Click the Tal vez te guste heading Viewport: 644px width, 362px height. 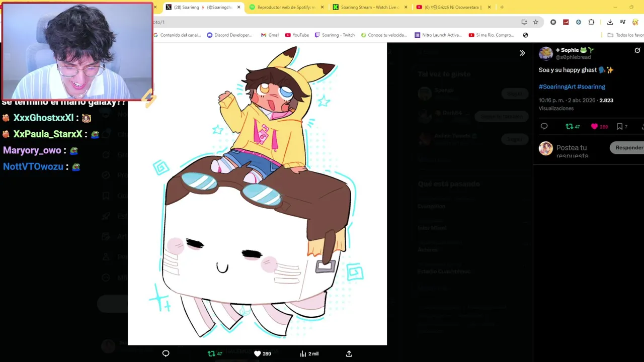click(x=444, y=74)
